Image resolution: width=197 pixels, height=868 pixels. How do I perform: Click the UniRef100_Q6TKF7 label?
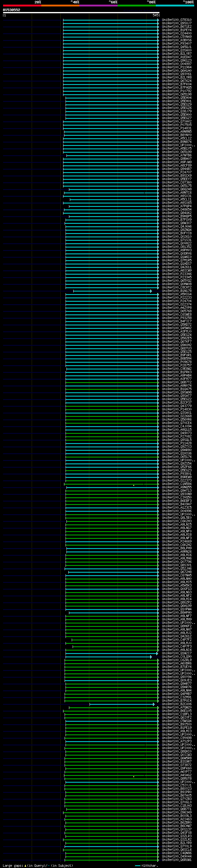click(x=177, y=342)
